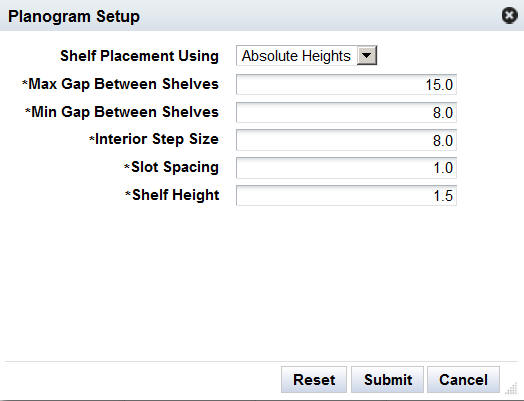Select the Slot Spacing input field
524x401 pixels.
point(346,168)
